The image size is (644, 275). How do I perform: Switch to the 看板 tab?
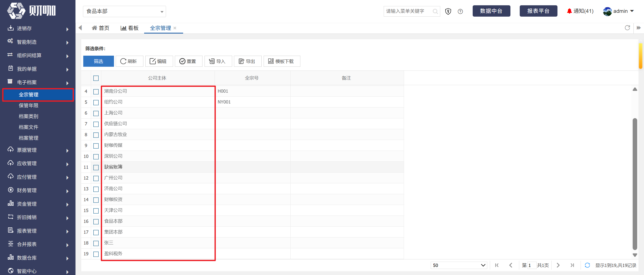point(130,28)
